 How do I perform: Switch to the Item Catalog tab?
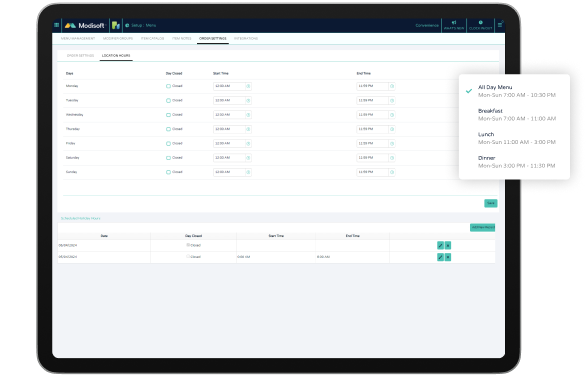[x=152, y=39]
